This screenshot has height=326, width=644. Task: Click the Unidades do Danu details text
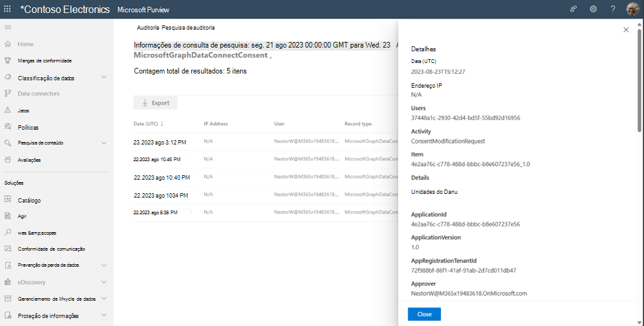pyautogui.click(x=434, y=192)
